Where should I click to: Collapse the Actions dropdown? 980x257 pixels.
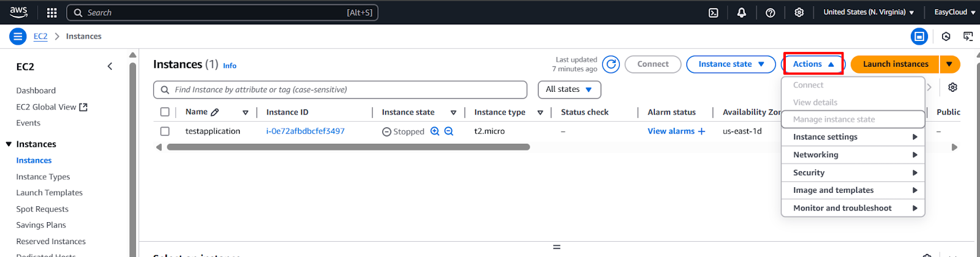click(813, 64)
